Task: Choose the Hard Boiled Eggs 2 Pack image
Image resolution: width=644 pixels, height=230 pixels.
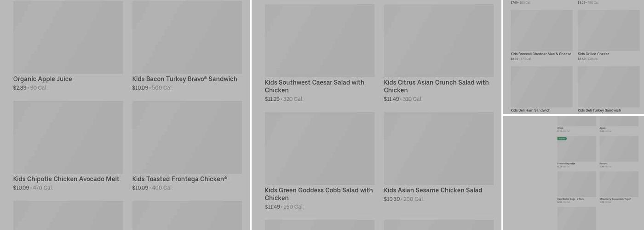Action: click(x=576, y=184)
